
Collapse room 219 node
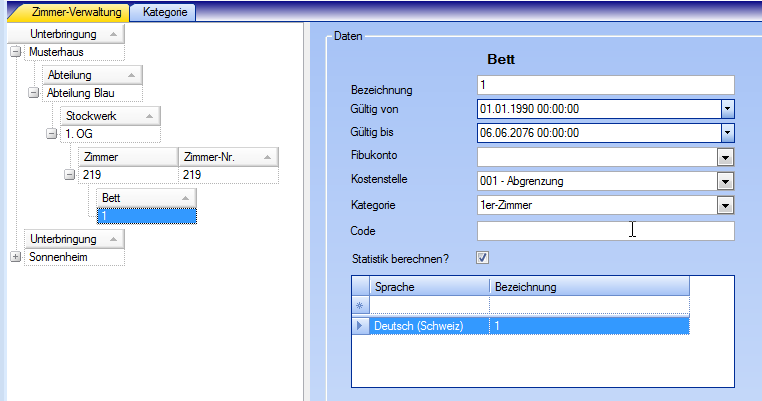pyautogui.click(x=70, y=174)
